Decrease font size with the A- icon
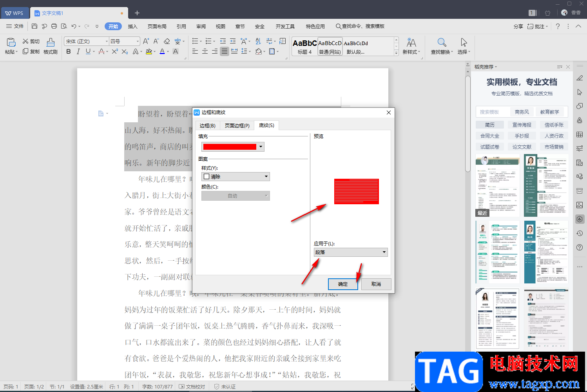The image size is (587, 392). 156,41
